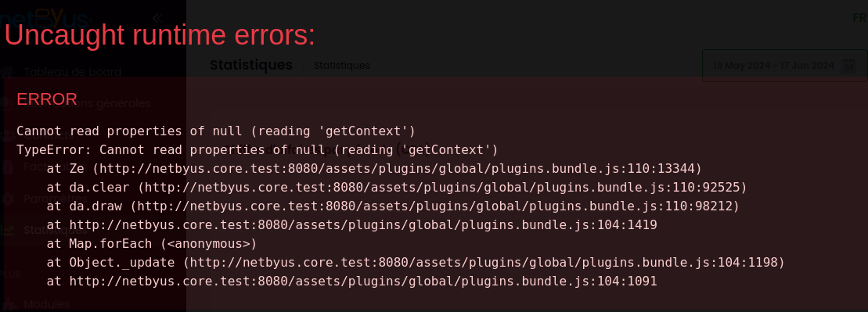Open Paramètres from the sidebar
Screen dimensions: 868x312
click(x=56, y=199)
